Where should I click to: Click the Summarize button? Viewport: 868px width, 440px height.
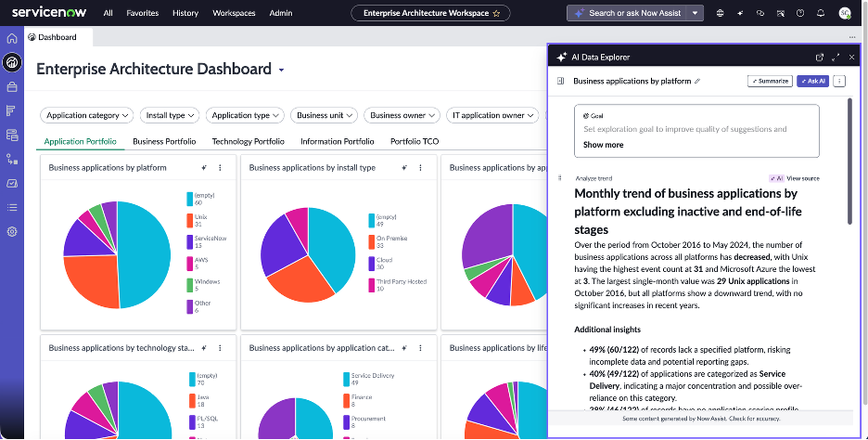click(x=770, y=81)
